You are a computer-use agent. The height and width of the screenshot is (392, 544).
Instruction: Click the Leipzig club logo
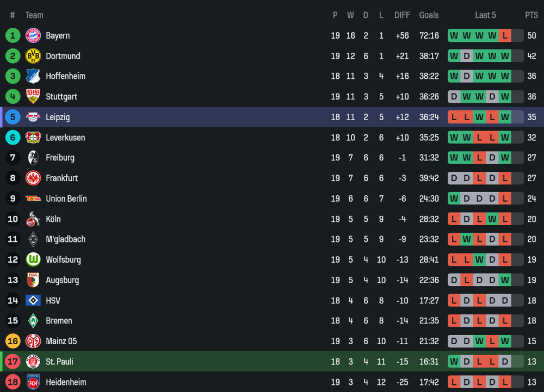point(33,117)
